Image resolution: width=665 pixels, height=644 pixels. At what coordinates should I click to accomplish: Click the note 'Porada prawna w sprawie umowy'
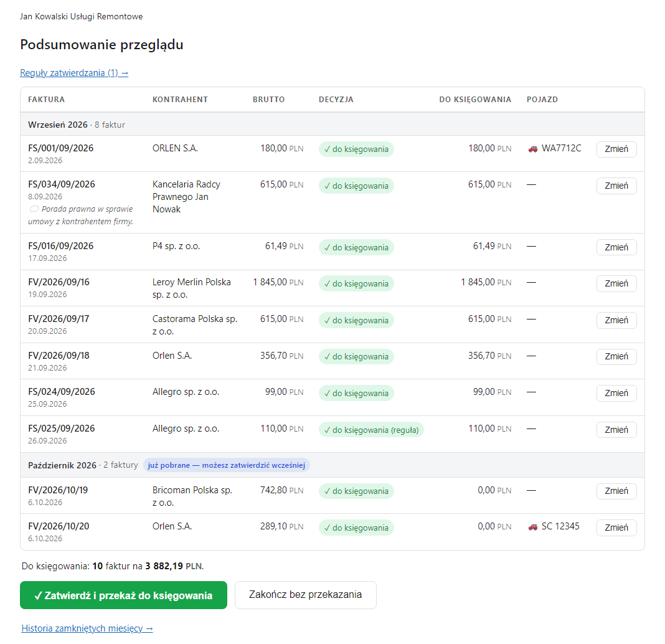[80, 215]
